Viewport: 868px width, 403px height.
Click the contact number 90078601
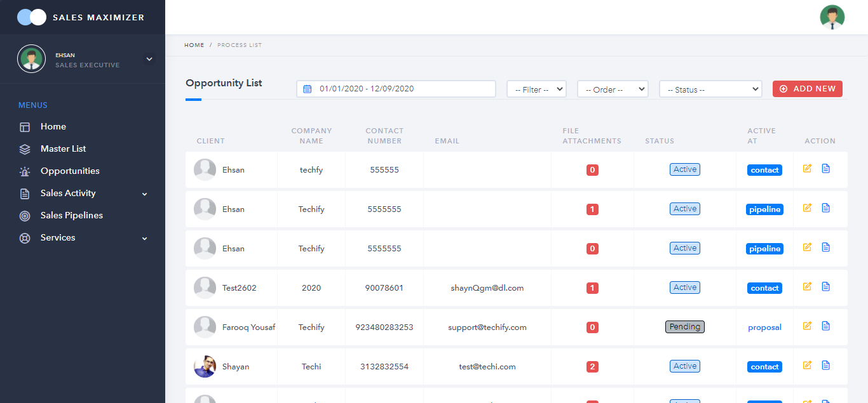(384, 288)
